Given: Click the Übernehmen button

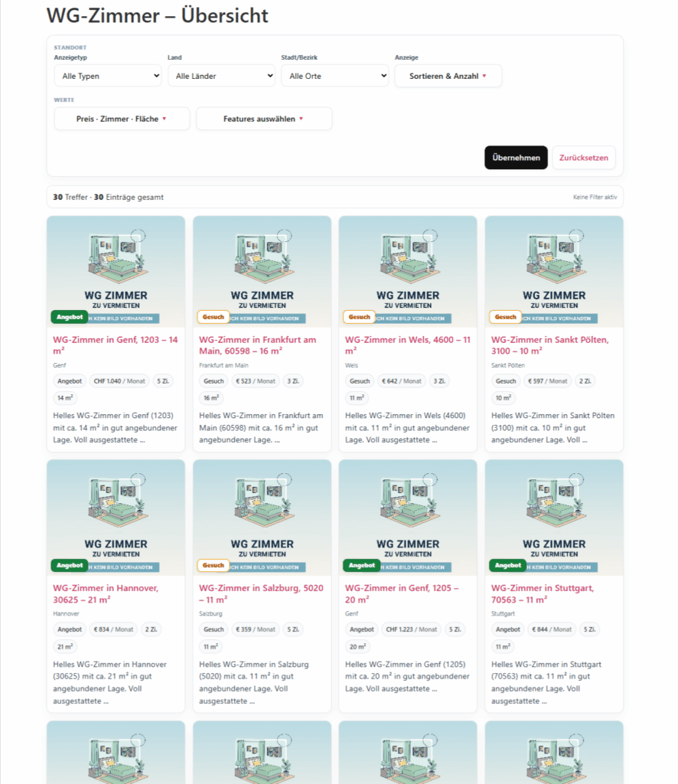Looking at the screenshot, I should pyautogui.click(x=516, y=158).
